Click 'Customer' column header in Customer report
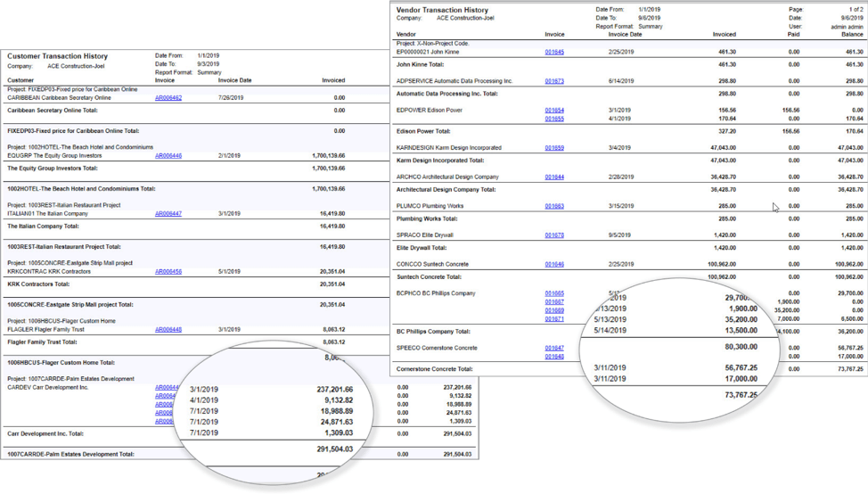Viewport: 868px width, 494px height. click(20, 80)
